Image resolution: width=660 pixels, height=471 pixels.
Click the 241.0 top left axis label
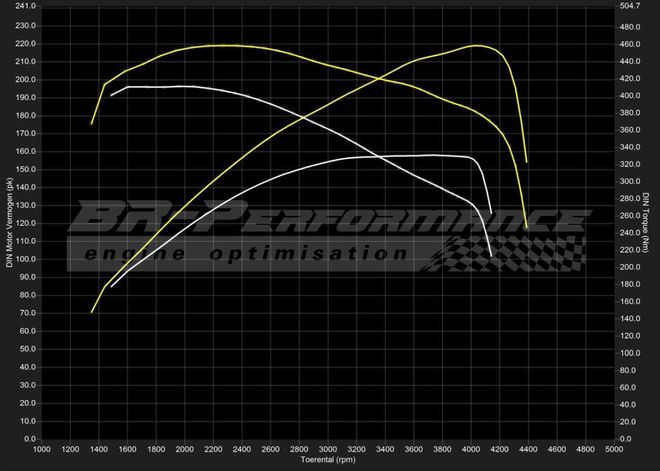23,6
